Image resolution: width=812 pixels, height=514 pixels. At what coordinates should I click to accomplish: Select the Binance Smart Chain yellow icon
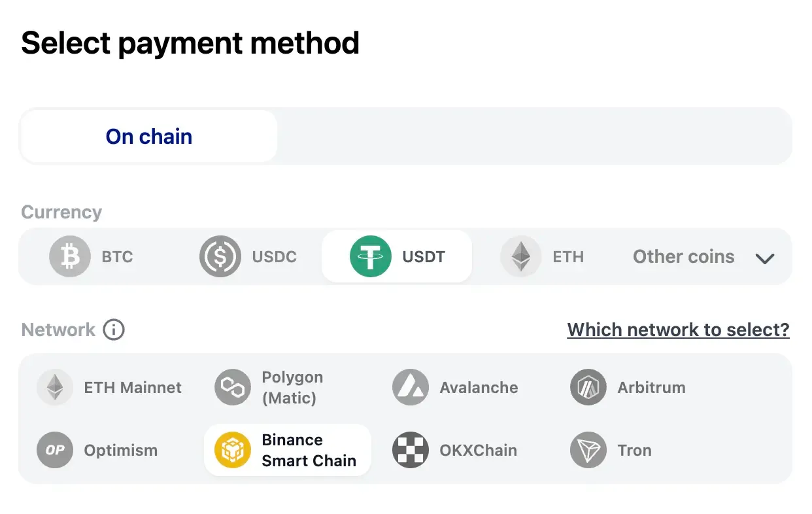233,450
